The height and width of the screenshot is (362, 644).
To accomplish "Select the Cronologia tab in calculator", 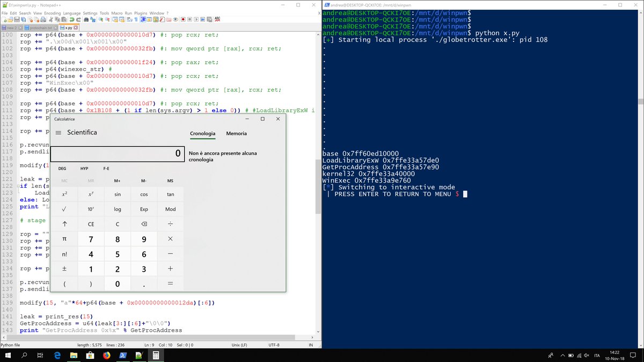I will tap(203, 134).
